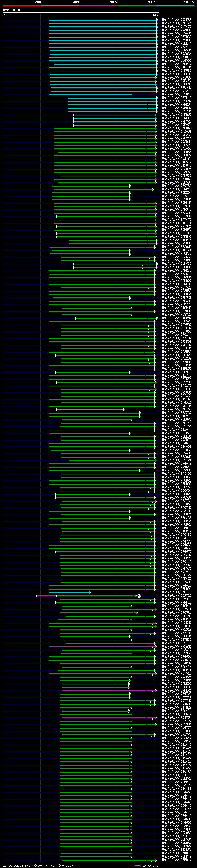
Task: Select label UniRef100_B9SQ36
Action: [176, 54]
